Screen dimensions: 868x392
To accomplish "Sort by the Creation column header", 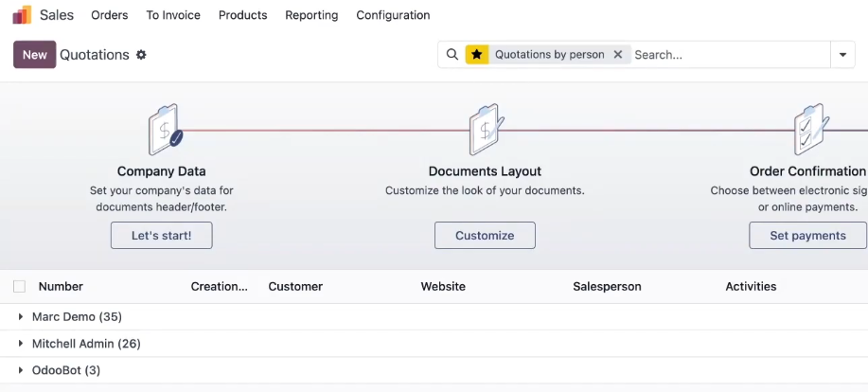I will click(220, 286).
